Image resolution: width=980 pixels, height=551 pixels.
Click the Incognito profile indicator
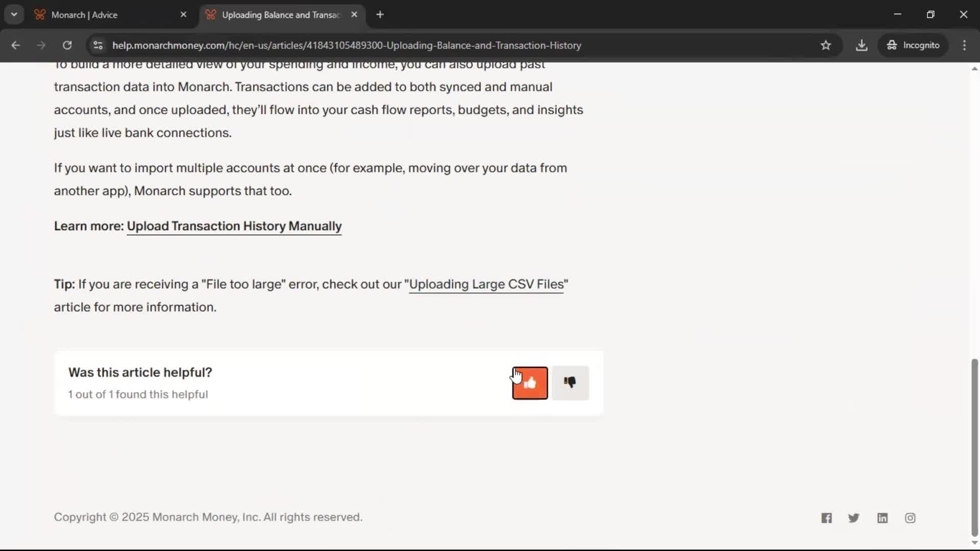tap(913, 45)
